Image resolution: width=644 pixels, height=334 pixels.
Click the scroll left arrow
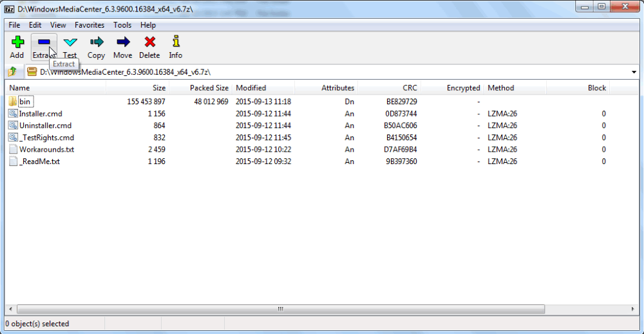(11, 309)
